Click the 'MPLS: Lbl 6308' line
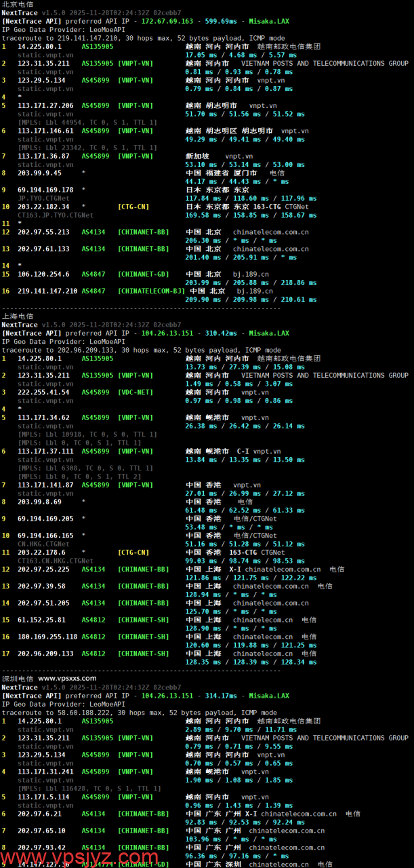Image resolution: width=414 pixels, height=868 pixels. pyautogui.click(x=86, y=468)
